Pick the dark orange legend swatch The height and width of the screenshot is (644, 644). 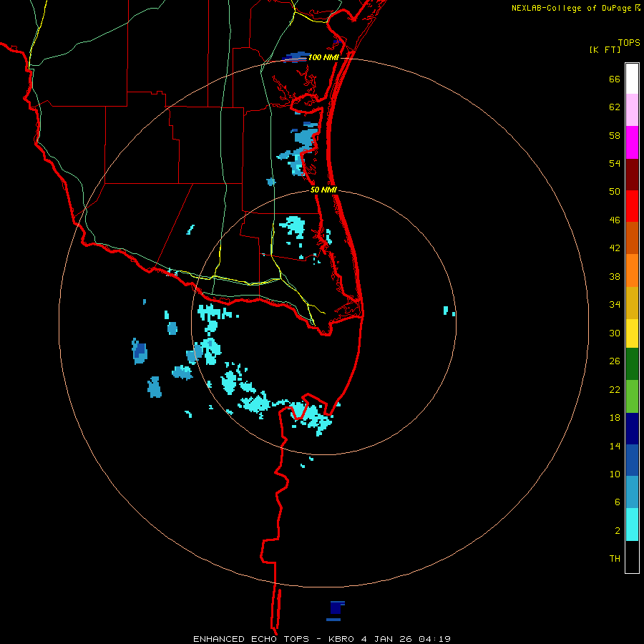632,238
